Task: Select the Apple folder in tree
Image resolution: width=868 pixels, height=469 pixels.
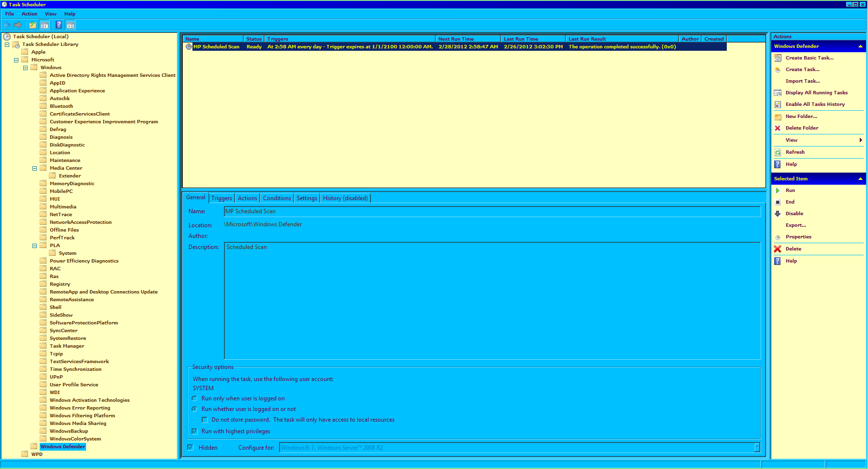Action: (39, 52)
